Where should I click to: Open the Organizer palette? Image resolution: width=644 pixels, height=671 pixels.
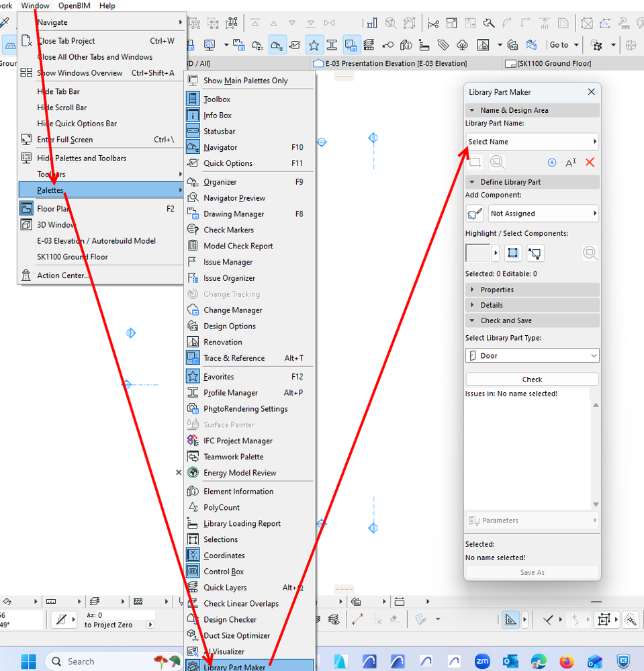(x=250, y=182)
